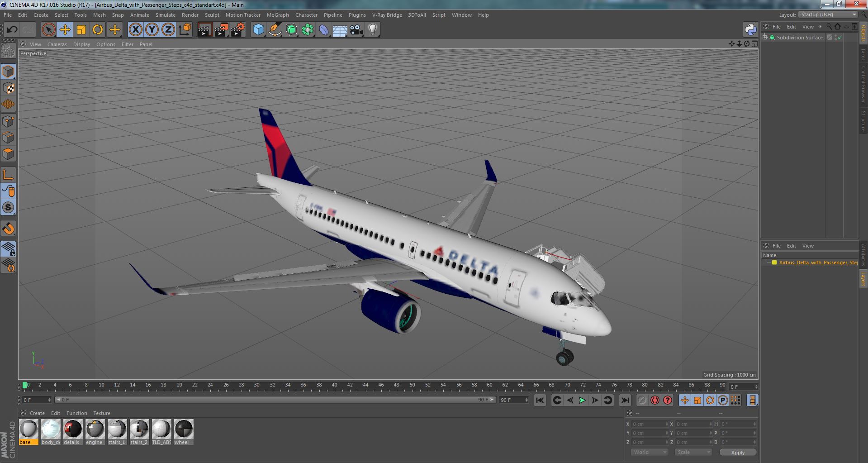
Task: Select the Live Selection tool
Action: (48, 30)
